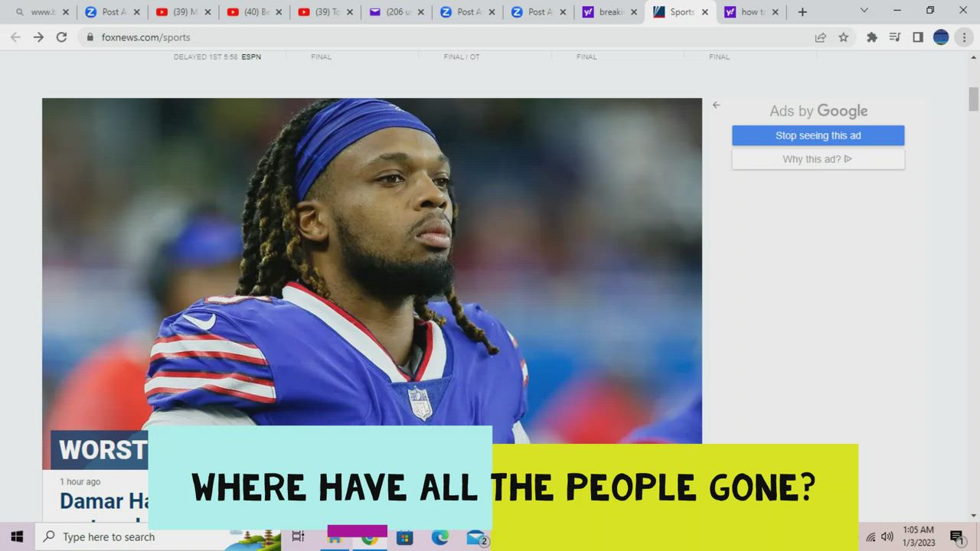Toggle the Chrome side panel icon

(917, 37)
